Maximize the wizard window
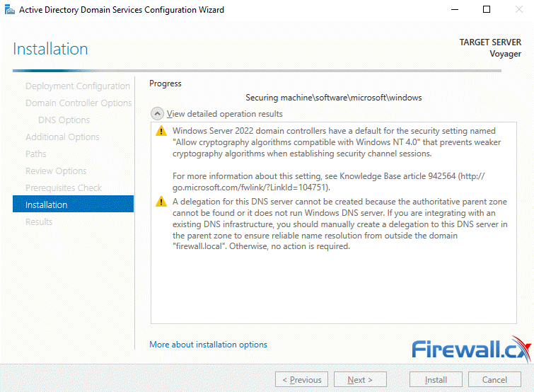 pos(487,9)
